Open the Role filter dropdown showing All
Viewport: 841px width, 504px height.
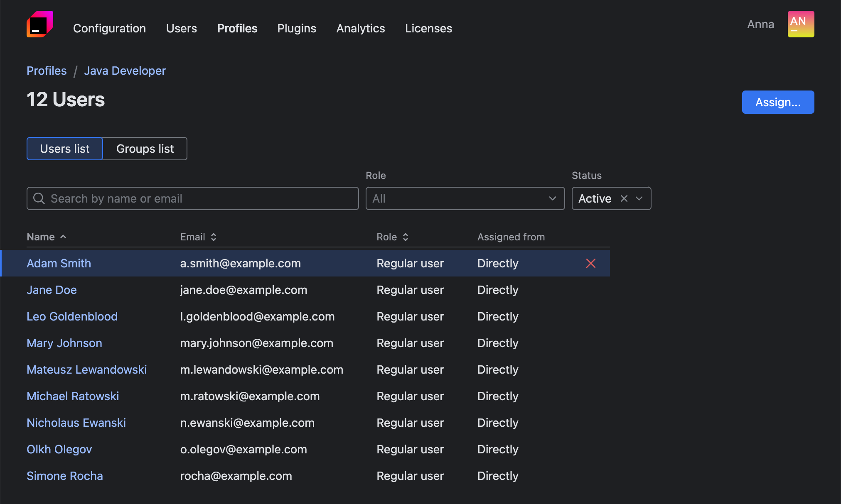[x=465, y=198]
